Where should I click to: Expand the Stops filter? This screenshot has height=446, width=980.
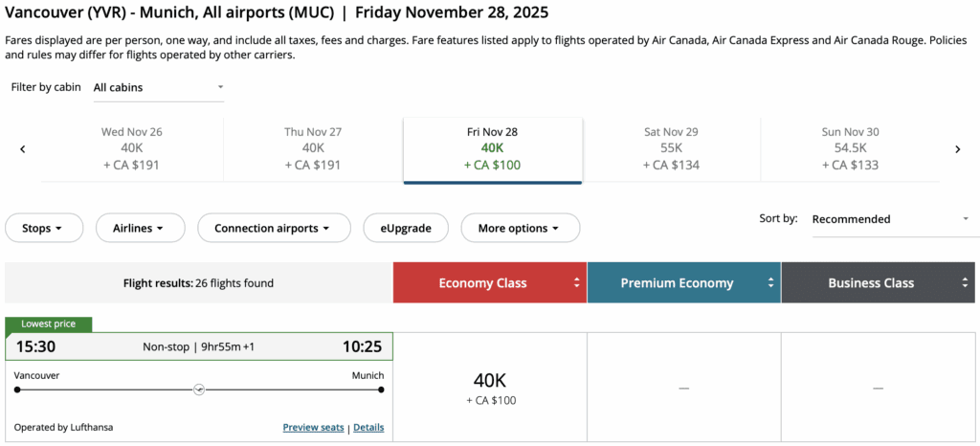point(42,229)
